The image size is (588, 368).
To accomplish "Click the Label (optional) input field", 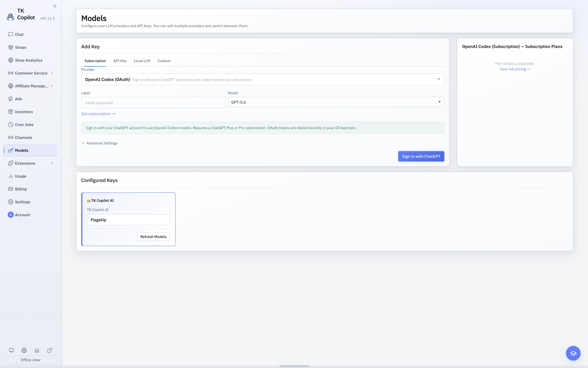I will point(153,103).
